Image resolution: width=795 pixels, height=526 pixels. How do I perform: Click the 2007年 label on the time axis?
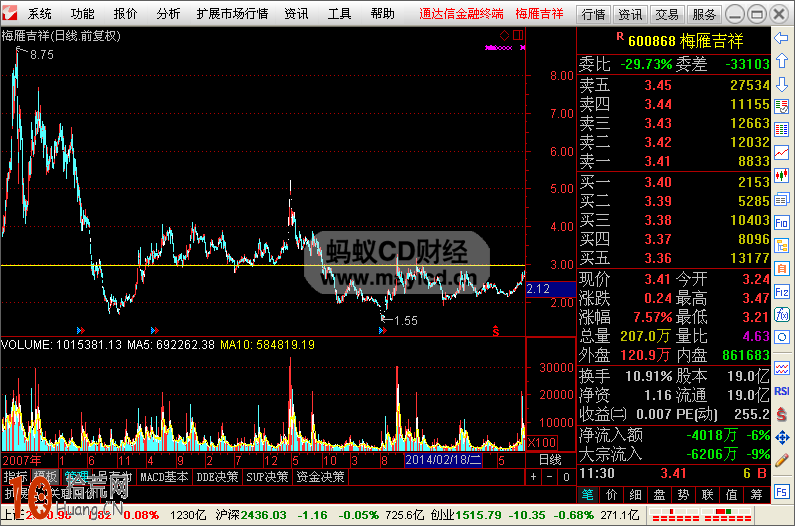click(x=22, y=461)
